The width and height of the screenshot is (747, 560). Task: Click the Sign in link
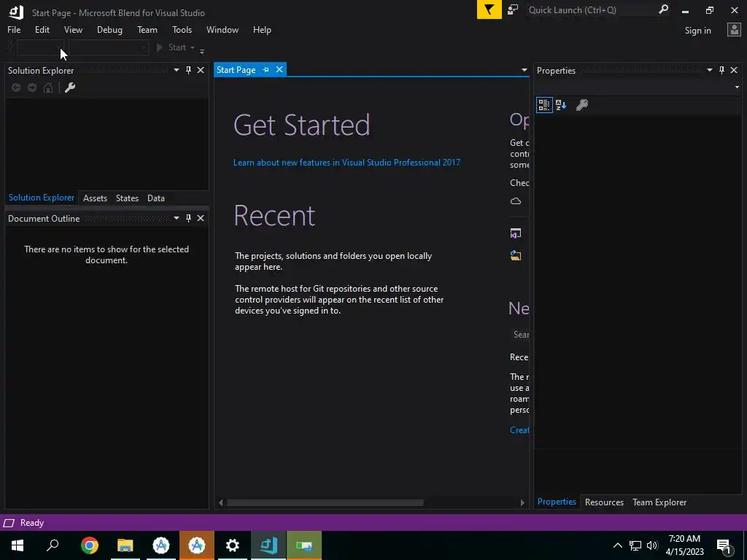click(697, 31)
